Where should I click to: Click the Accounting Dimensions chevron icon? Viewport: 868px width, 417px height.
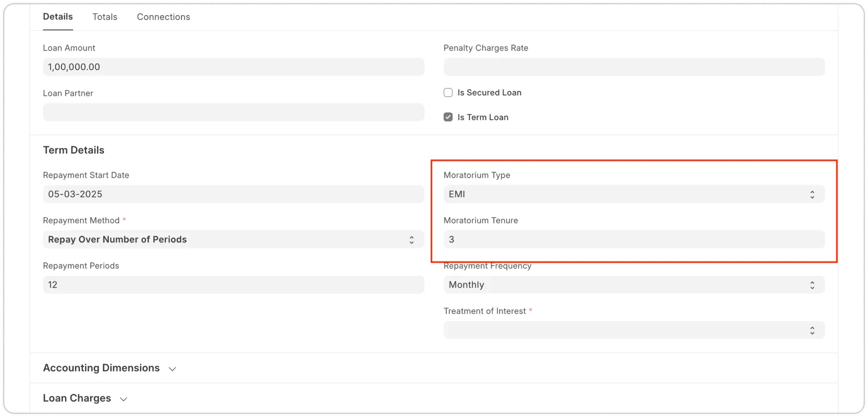172,369
